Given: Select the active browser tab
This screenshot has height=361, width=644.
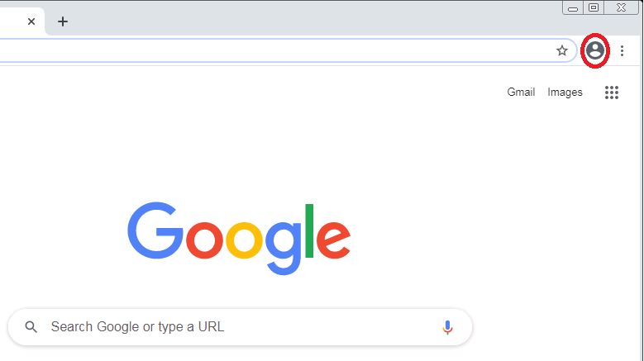Looking at the screenshot, I should click(21, 21).
